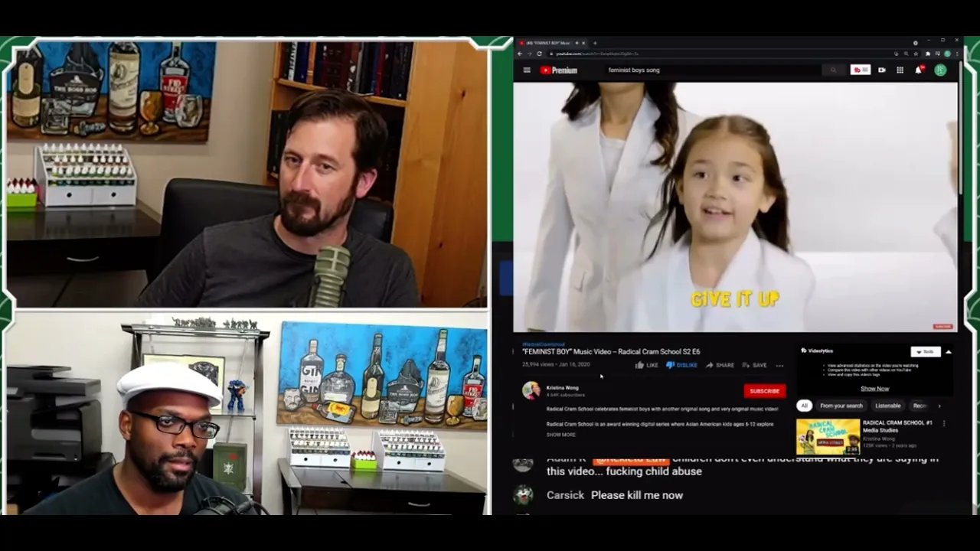Click the YouTube search magnifier button
The width and height of the screenshot is (980, 551).
(833, 70)
